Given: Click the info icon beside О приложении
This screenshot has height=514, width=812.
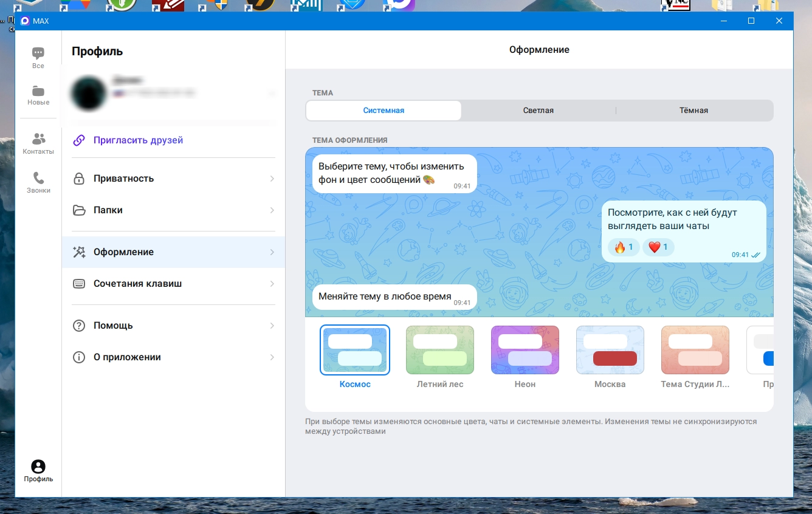Looking at the screenshot, I should pyautogui.click(x=79, y=357).
